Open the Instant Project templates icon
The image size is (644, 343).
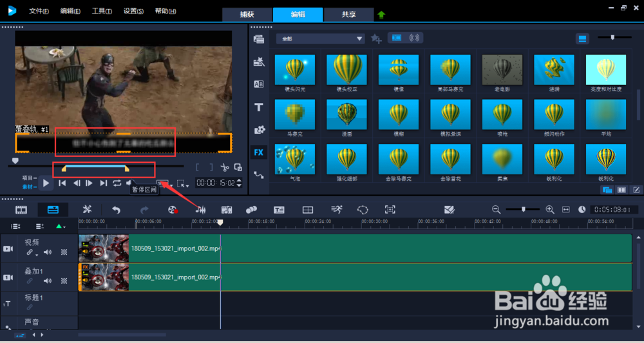tap(259, 62)
